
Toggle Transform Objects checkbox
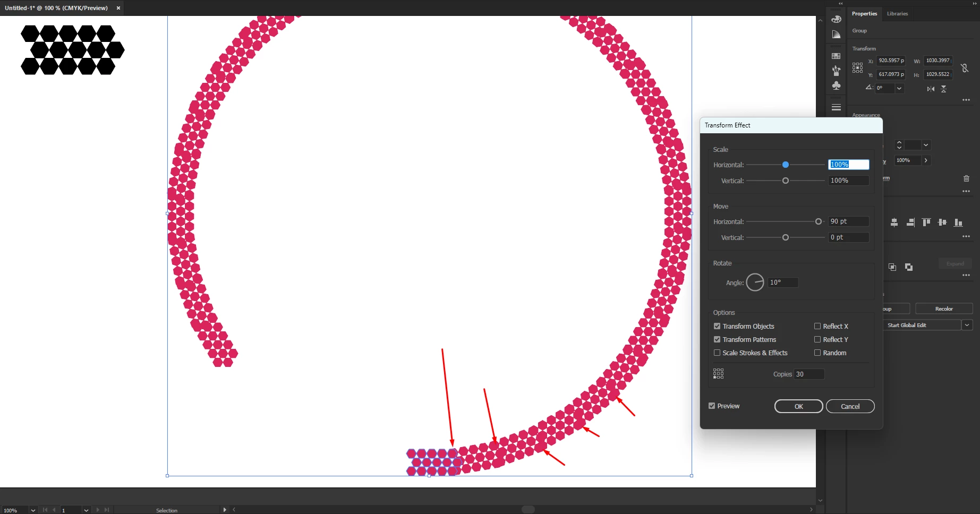[x=717, y=326]
